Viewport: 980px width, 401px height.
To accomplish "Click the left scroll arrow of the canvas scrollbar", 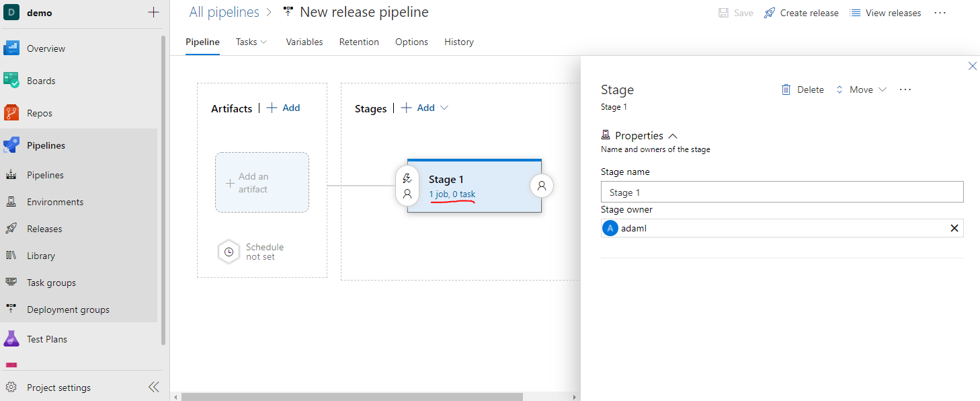I will pos(176,397).
